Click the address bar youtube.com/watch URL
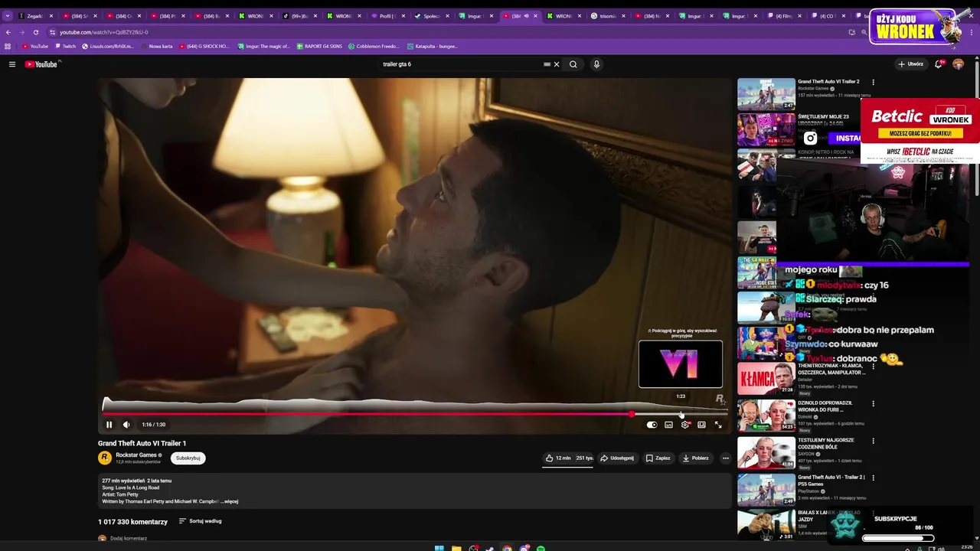The width and height of the screenshot is (980, 551). pos(104,32)
